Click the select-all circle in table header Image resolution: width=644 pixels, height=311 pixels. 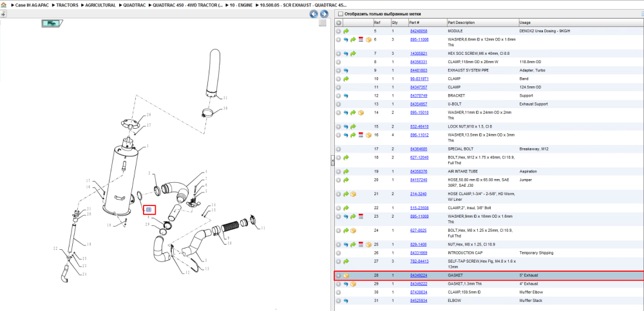coord(339,22)
